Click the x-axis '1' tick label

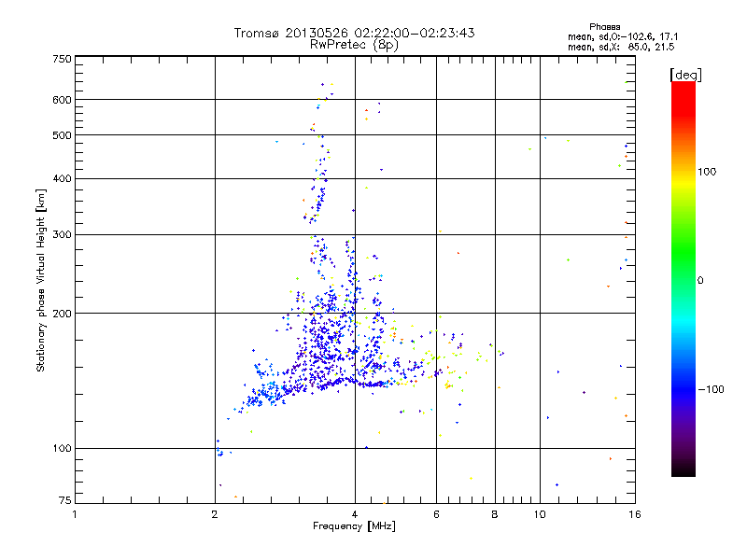tap(75, 514)
